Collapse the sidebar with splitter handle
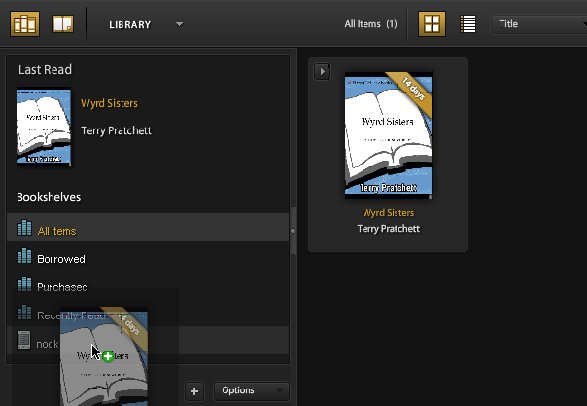587x406 pixels. click(293, 231)
